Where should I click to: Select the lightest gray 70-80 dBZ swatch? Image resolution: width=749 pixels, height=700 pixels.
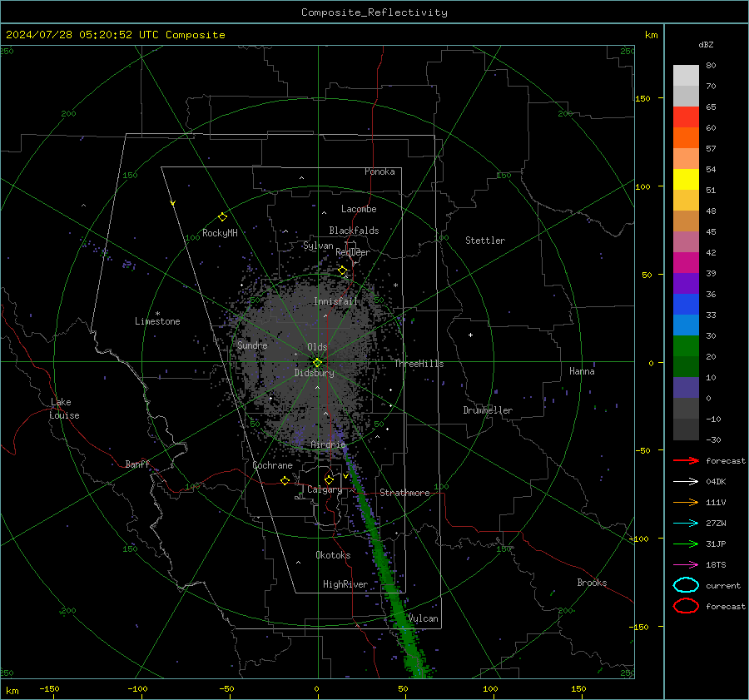coord(686,76)
